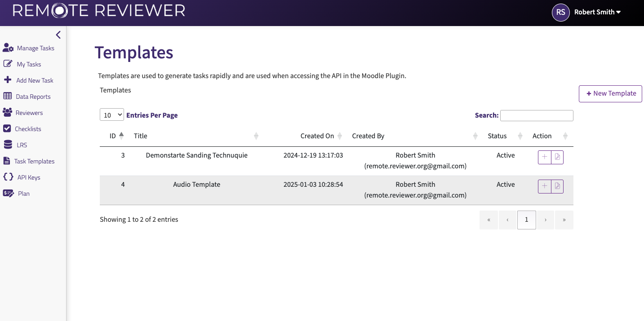Jump to the last page with »

point(564,220)
